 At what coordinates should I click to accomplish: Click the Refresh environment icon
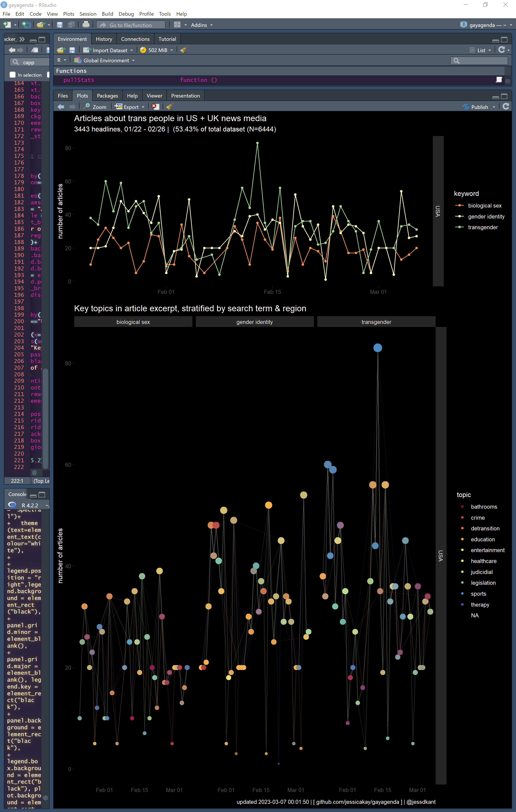point(502,50)
